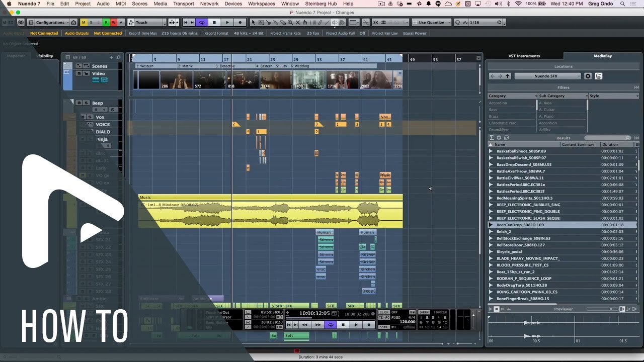Open the track list search magnifier

(x=118, y=57)
